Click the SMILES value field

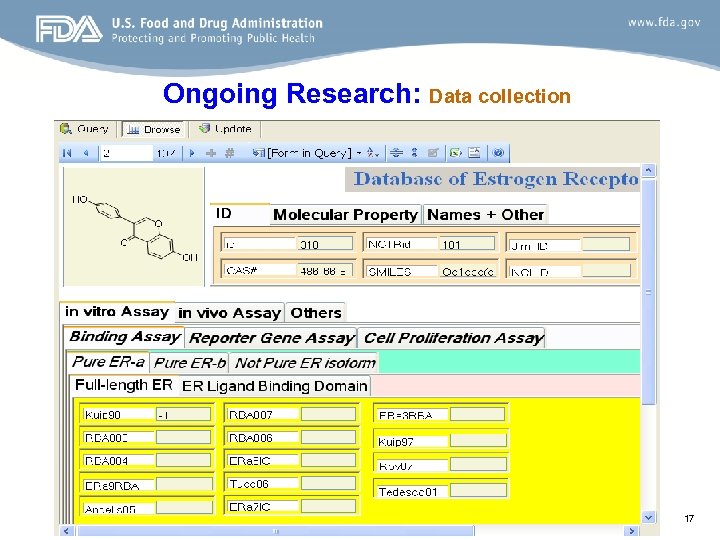click(x=467, y=271)
